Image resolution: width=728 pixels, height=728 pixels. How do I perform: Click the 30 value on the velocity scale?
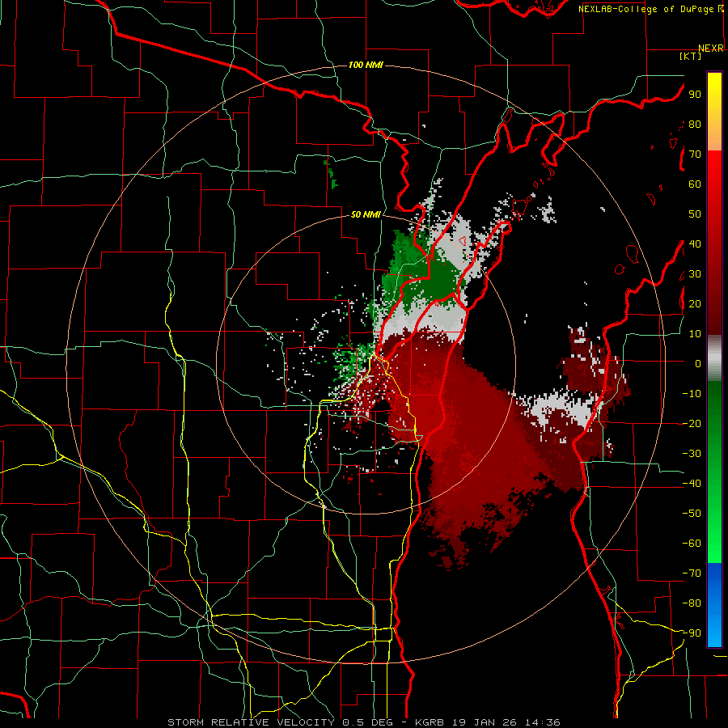[695, 274]
